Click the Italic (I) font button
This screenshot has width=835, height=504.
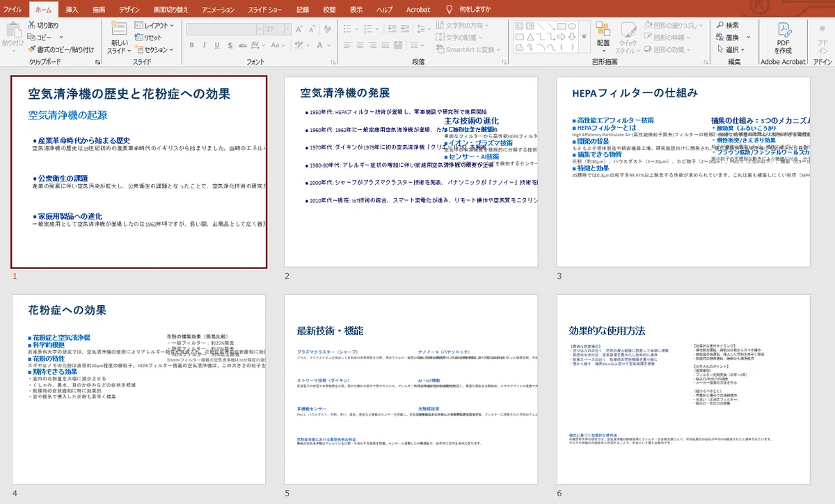[205, 45]
